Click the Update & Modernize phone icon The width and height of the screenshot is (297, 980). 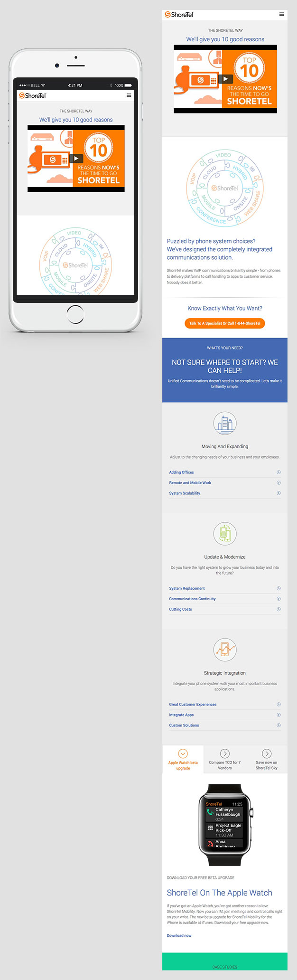[x=225, y=534]
